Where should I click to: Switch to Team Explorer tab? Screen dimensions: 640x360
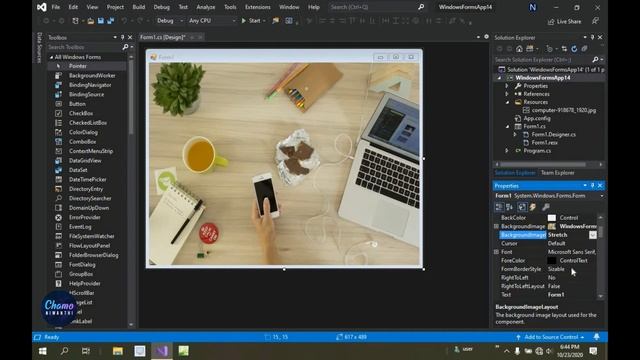557,173
